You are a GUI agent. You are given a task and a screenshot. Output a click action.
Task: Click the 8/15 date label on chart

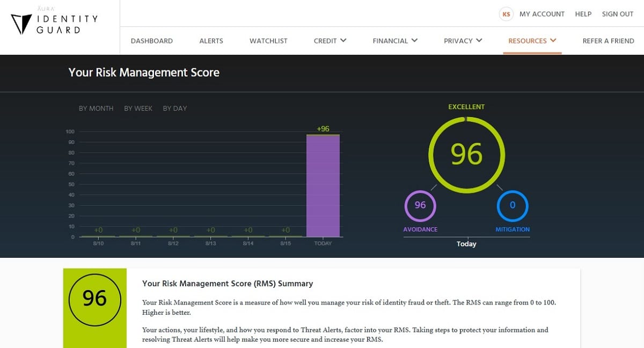[286, 243]
